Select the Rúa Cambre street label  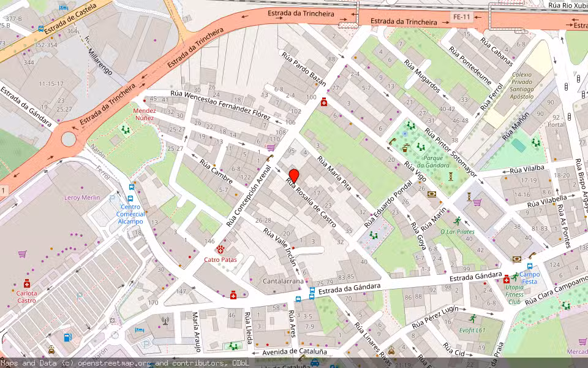pyautogui.click(x=216, y=171)
